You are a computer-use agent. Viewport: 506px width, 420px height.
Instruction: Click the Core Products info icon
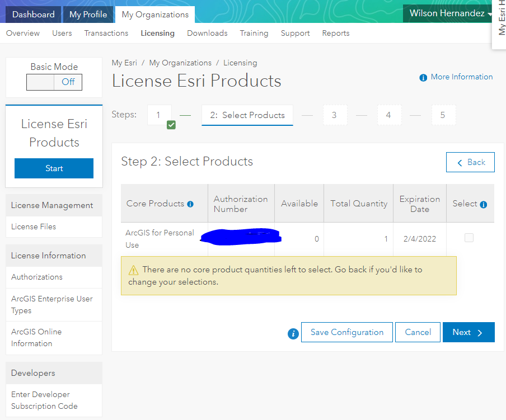pyautogui.click(x=190, y=204)
